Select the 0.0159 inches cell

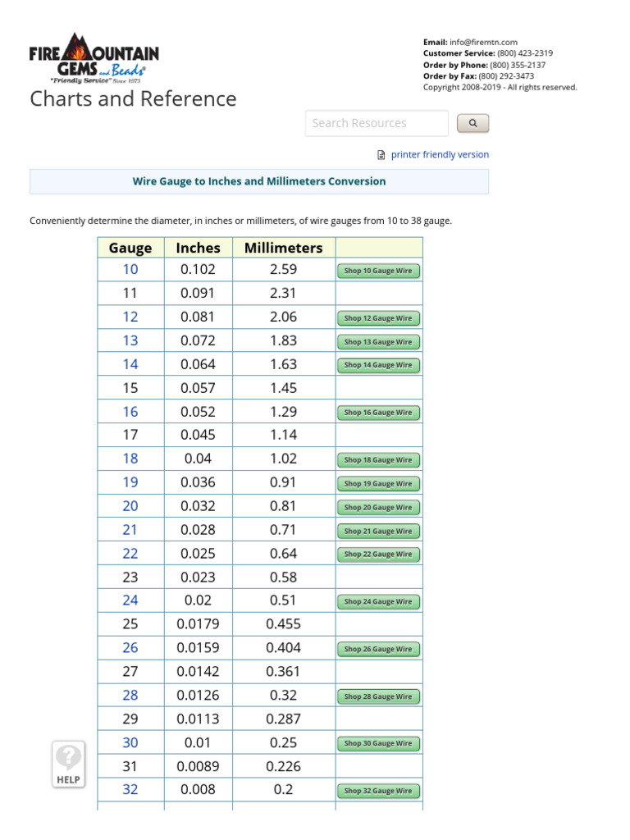coord(199,648)
